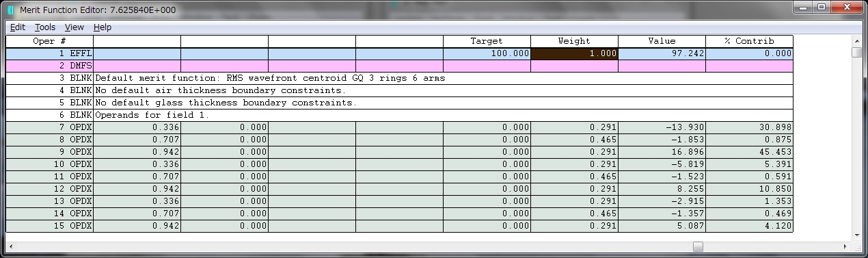
Task: Click the 'Default merit function: RMS wavefront' comment
Action: pos(443,78)
